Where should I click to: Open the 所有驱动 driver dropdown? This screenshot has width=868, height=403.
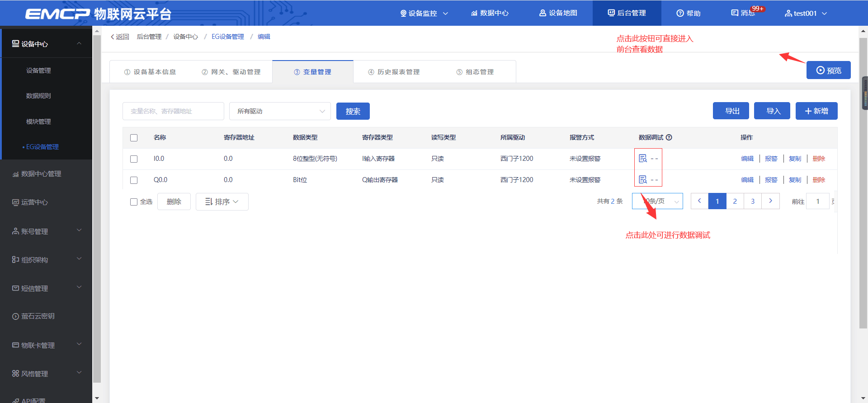(x=280, y=111)
